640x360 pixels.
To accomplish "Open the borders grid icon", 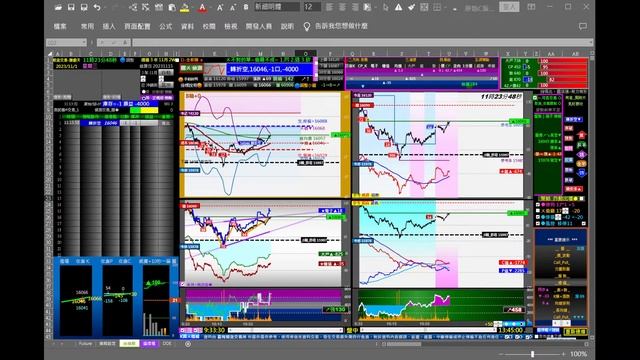I will (x=437, y=7).
